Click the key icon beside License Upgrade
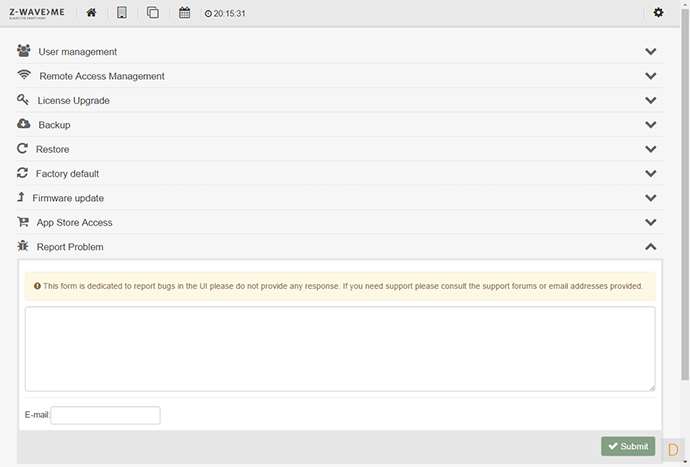 (x=23, y=100)
